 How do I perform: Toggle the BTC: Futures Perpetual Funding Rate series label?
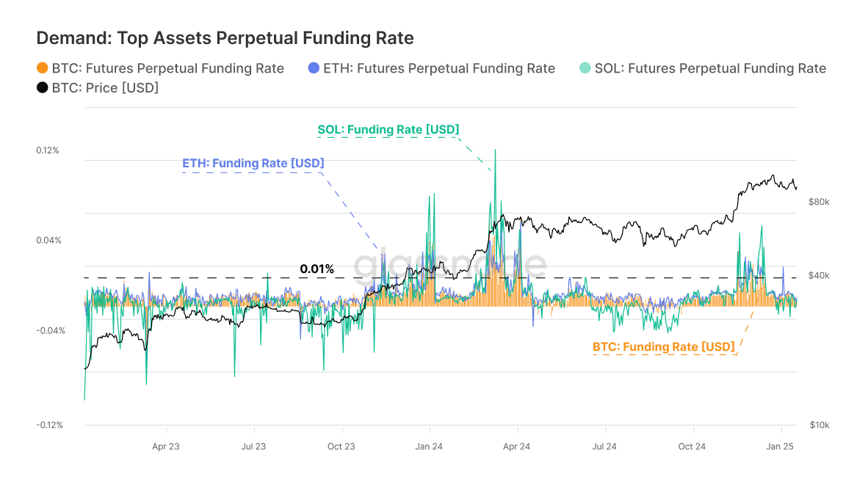[x=167, y=68]
